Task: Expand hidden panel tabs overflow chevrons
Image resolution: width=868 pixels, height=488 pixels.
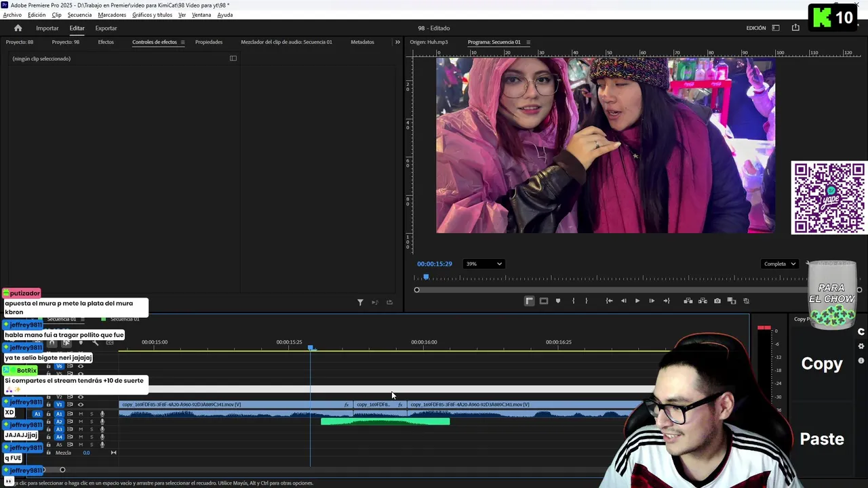Action: [397, 42]
